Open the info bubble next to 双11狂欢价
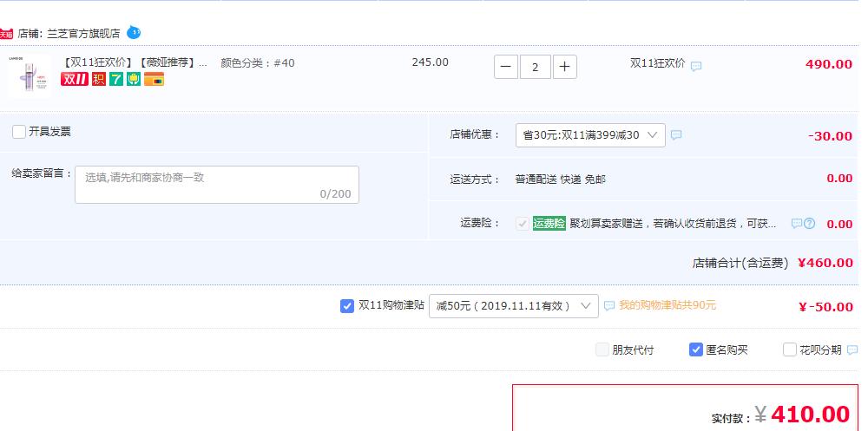868x431 pixels. click(x=696, y=67)
